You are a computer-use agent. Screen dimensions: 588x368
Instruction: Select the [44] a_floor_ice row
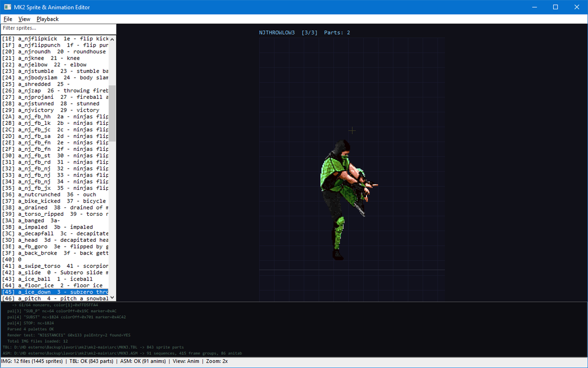(54, 285)
